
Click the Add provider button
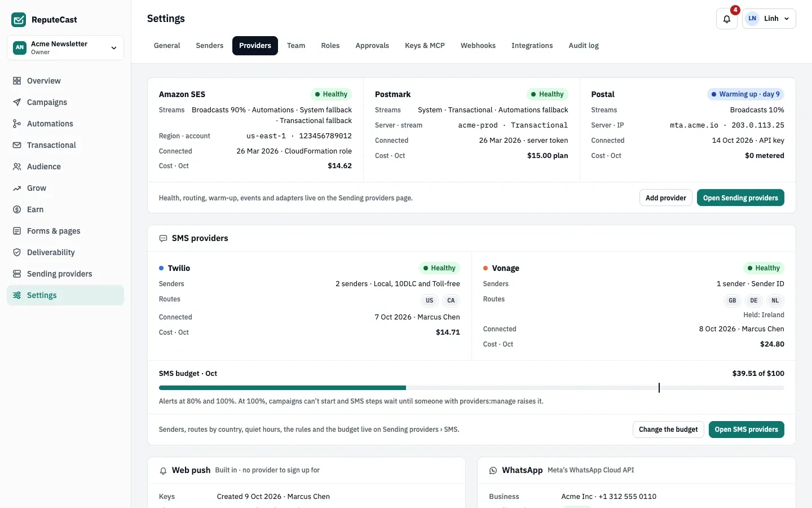[x=666, y=198]
